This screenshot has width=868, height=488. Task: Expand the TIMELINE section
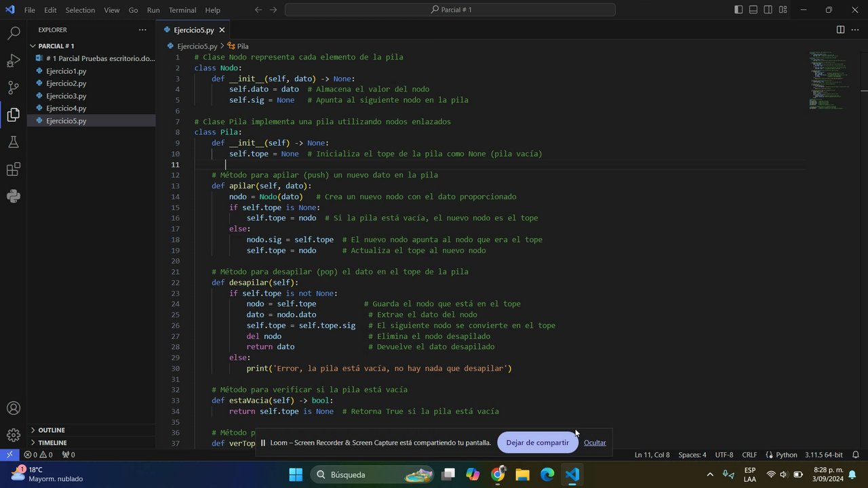tap(52, 443)
